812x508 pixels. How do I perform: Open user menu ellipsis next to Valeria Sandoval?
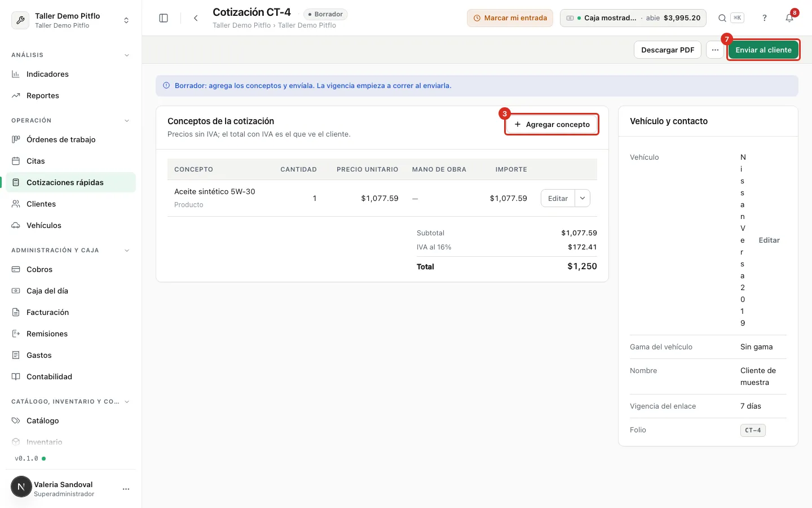[126, 489]
